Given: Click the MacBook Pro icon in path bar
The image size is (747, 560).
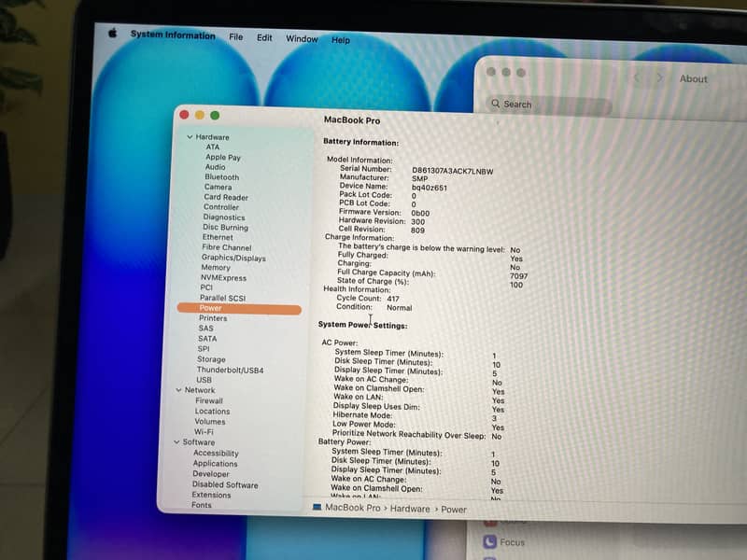Looking at the screenshot, I should coord(317,508).
